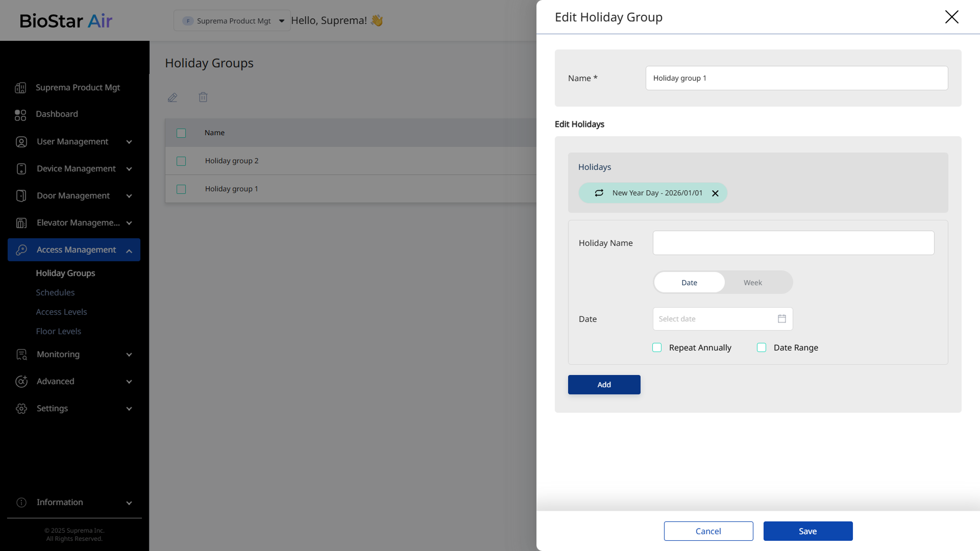Image resolution: width=980 pixels, height=551 pixels.
Task: Enable the Repeat Annually checkbox
Action: pos(657,347)
